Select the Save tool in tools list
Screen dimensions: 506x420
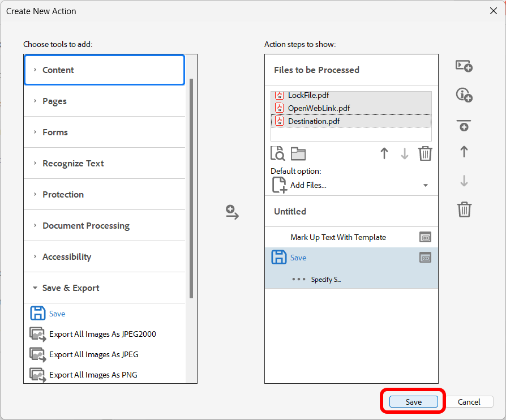coord(57,314)
